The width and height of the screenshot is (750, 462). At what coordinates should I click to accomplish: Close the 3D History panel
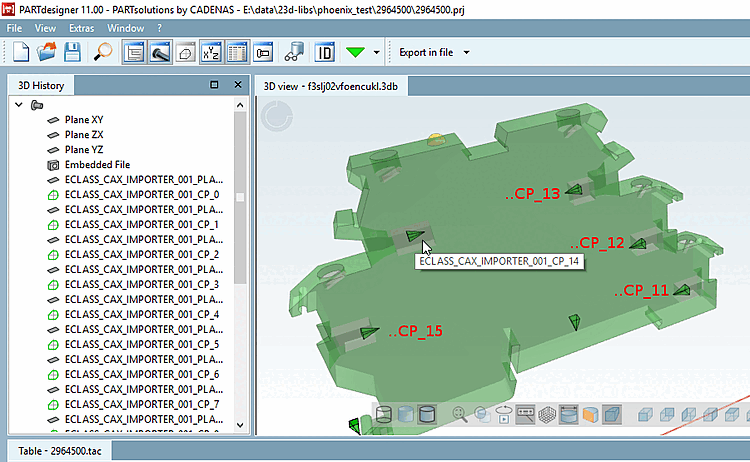(x=237, y=86)
